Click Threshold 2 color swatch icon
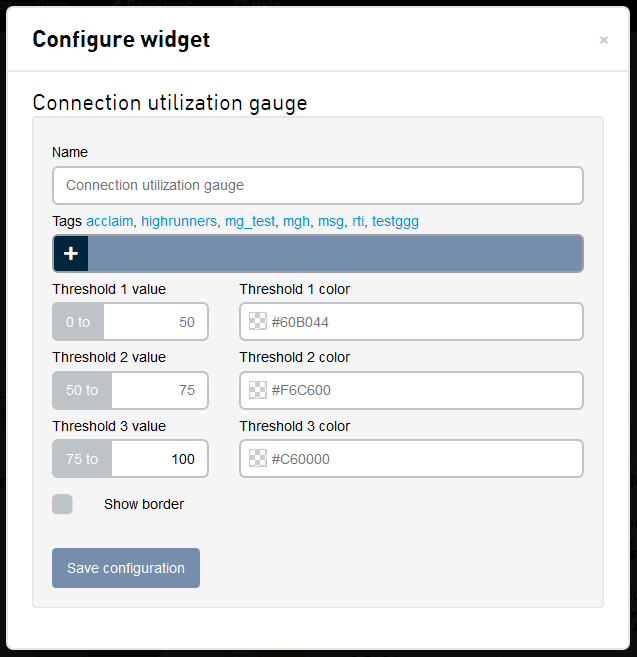Image resolution: width=637 pixels, height=657 pixels. [257, 391]
